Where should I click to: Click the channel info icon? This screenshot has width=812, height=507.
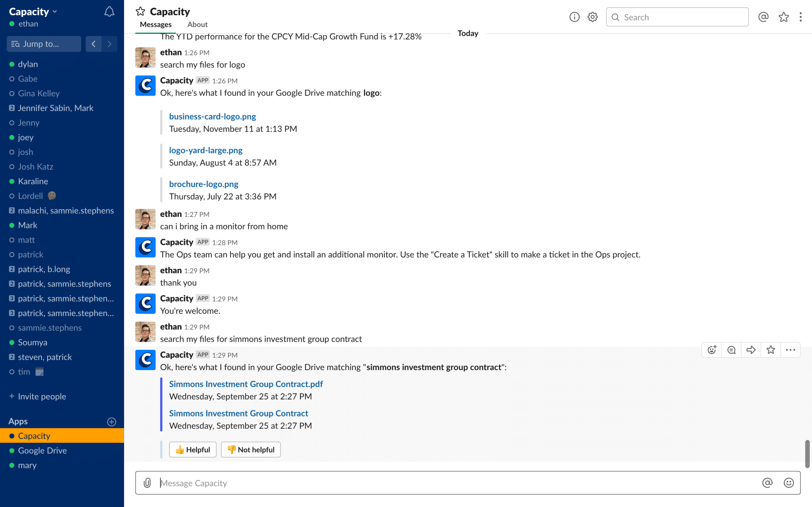pos(574,17)
